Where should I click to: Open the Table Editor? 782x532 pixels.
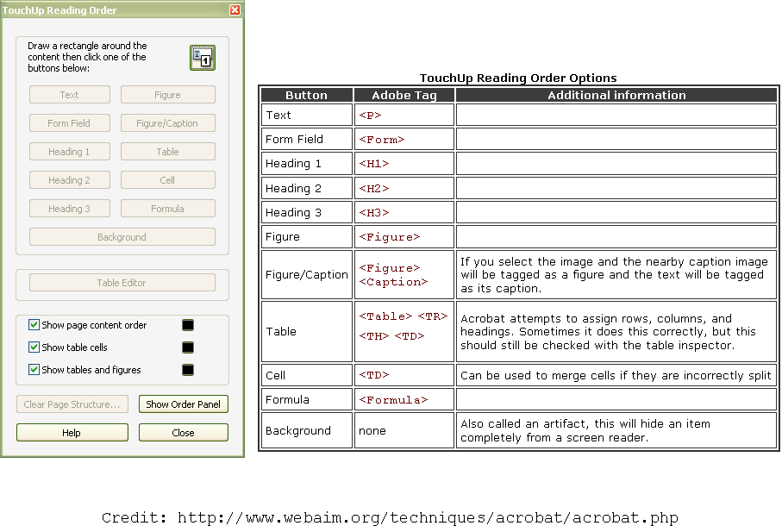[122, 283]
